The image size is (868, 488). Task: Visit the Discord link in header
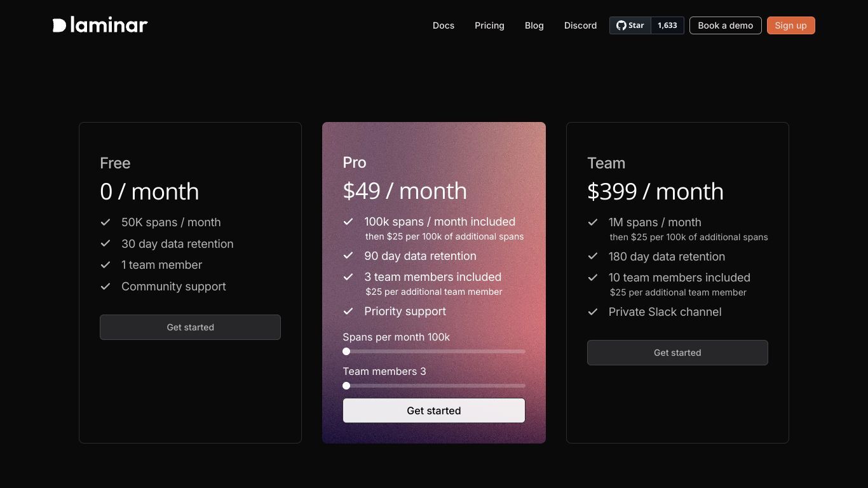click(581, 25)
